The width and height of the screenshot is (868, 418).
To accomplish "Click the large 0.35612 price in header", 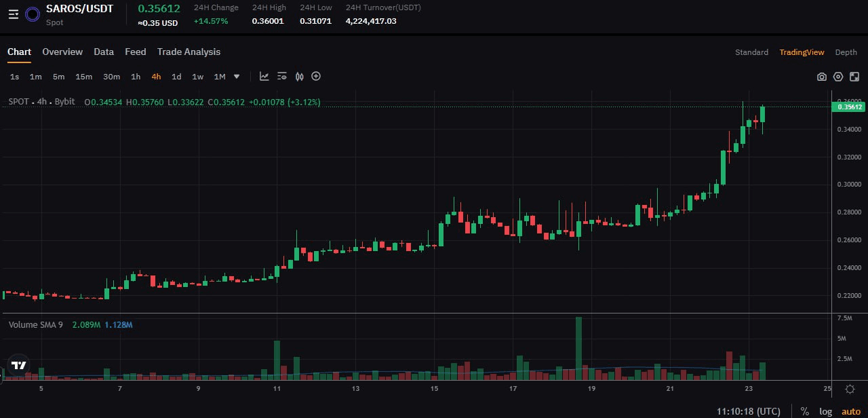I will coord(159,8).
